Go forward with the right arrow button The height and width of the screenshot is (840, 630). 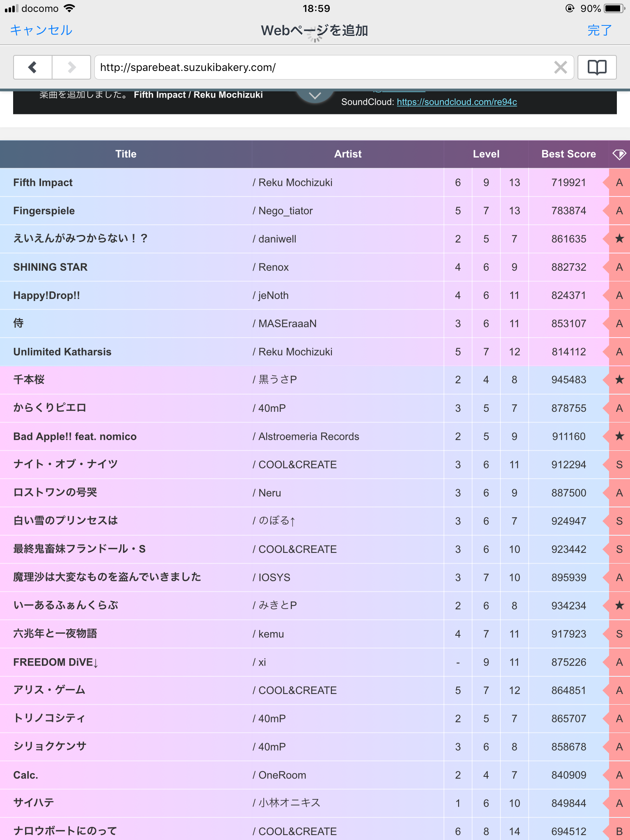(x=71, y=67)
